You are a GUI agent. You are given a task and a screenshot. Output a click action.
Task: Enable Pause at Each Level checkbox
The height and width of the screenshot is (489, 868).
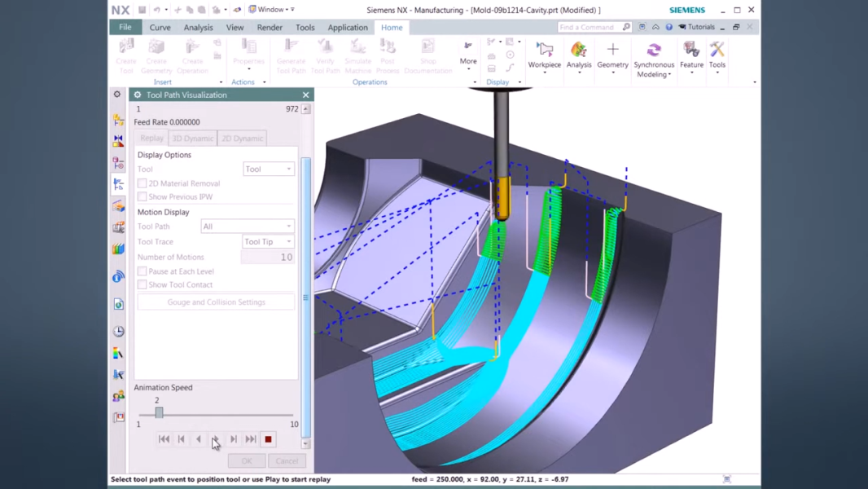click(x=142, y=271)
